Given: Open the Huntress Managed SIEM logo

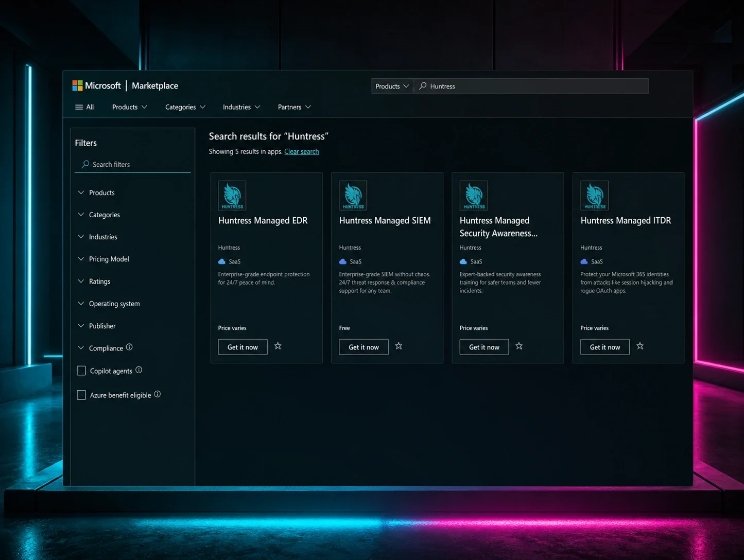Looking at the screenshot, I should [x=353, y=196].
